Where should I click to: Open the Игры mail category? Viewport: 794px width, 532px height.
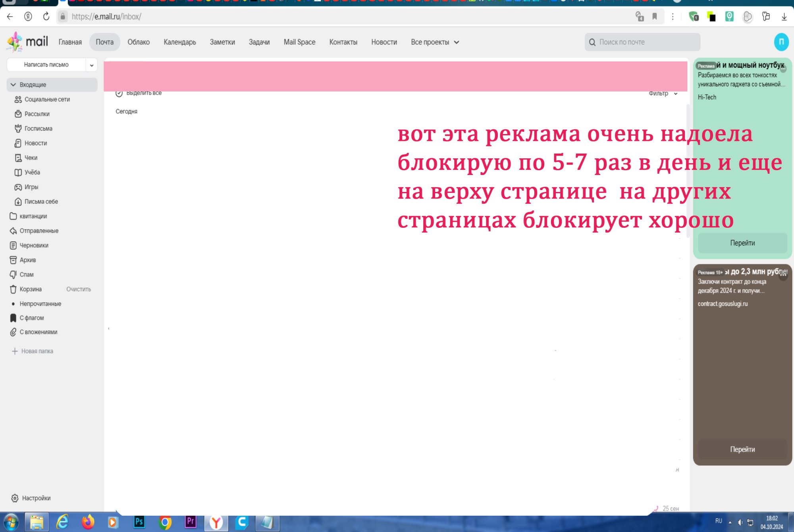[x=31, y=187]
